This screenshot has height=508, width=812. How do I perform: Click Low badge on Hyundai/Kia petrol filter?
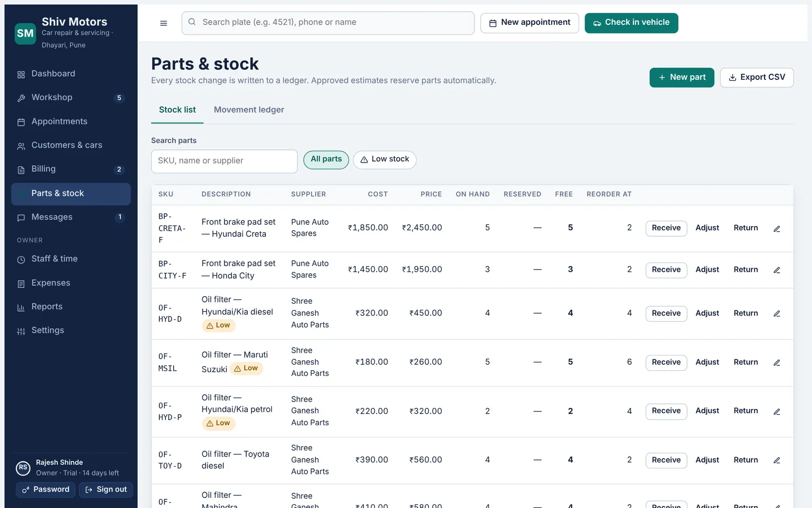point(219,423)
